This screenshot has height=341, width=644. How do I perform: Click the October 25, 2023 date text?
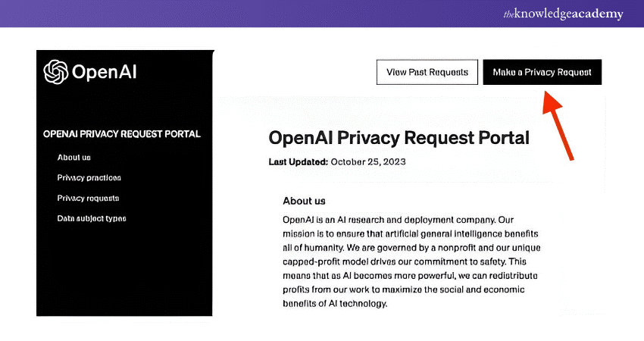364,161
